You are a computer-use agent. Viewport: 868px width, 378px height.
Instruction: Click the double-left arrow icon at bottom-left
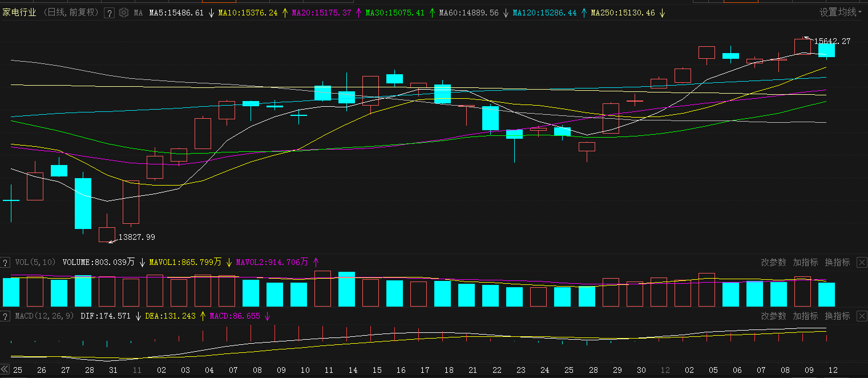coord(5,369)
